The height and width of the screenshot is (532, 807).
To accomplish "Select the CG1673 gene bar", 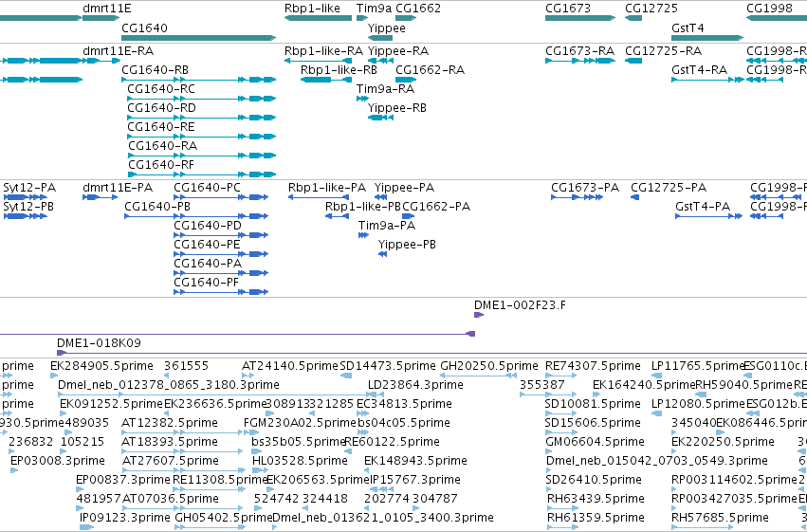I will pyautogui.click(x=580, y=18).
